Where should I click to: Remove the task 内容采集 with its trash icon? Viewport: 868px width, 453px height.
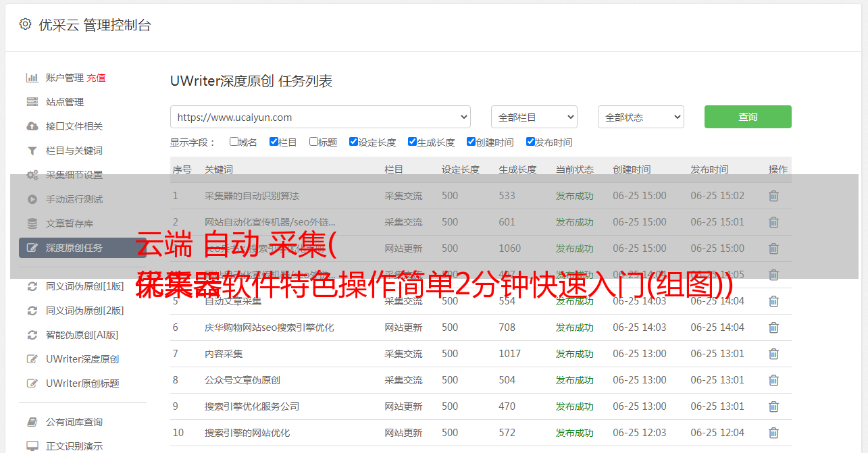coord(773,354)
